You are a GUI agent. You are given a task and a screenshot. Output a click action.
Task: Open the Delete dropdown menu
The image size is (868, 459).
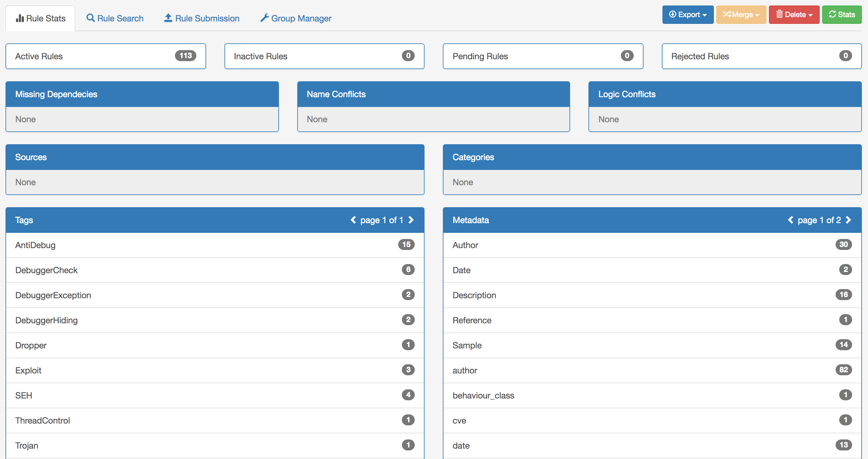(794, 14)
